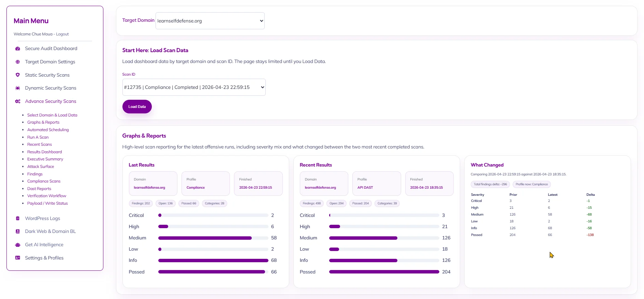
Task: Click the Get AI Intelligence robot icon
Action: [18, 245]
